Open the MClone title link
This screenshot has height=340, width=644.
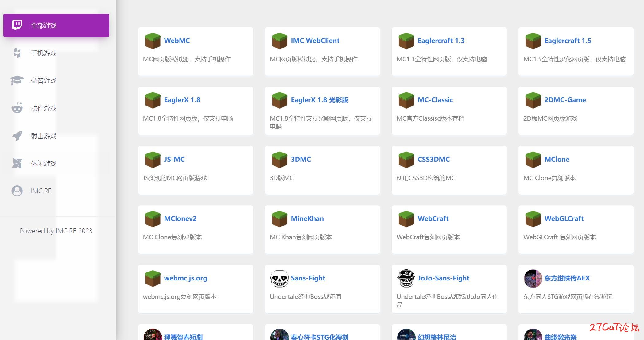(x=557, y=159)
